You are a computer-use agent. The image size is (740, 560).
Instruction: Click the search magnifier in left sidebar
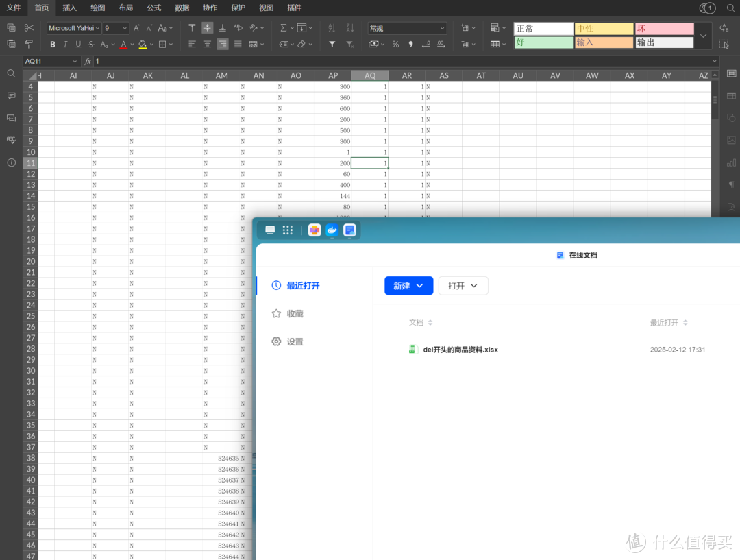(11, 73)
